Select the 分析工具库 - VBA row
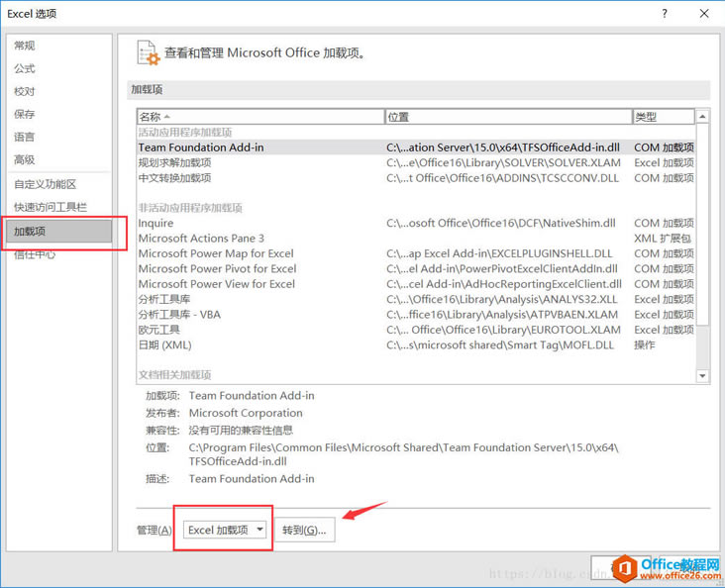725x588 pixels. click(x=416, y=315)
